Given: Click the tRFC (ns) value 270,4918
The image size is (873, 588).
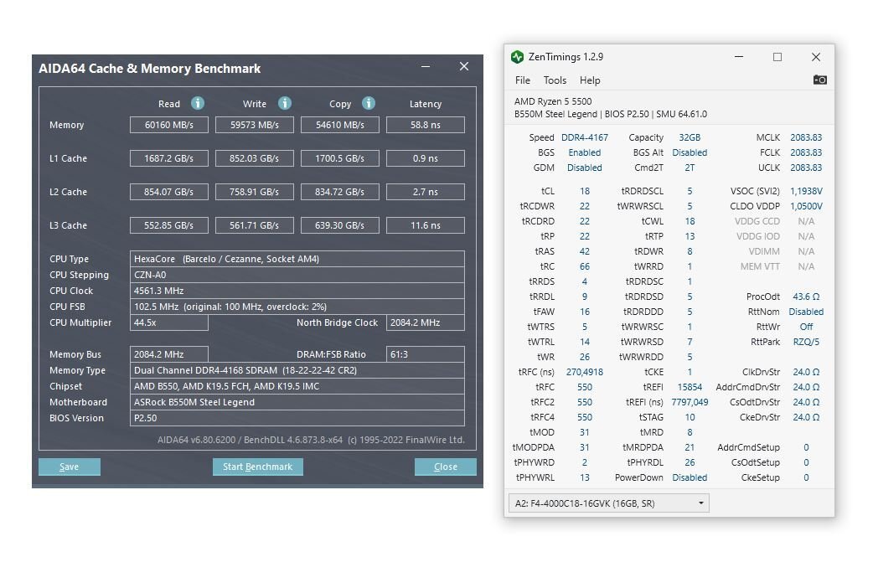Looking at the screenshot, I should point(585,372).
